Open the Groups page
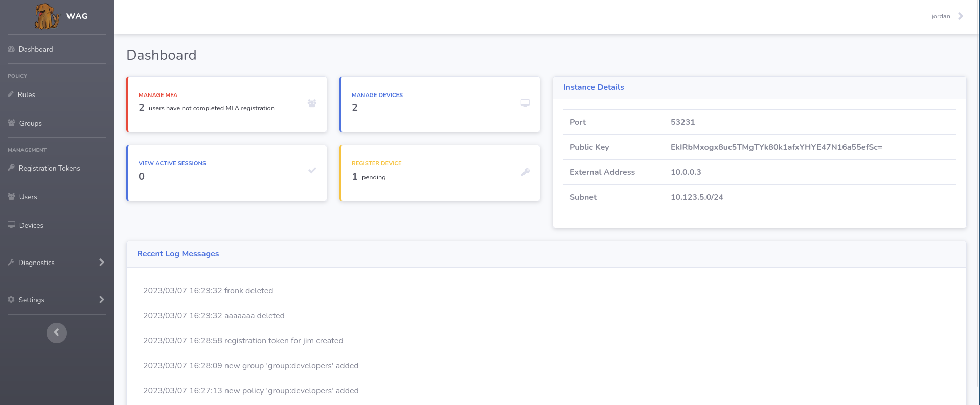Screen dimensions: 980x405 tap(31, 123)
